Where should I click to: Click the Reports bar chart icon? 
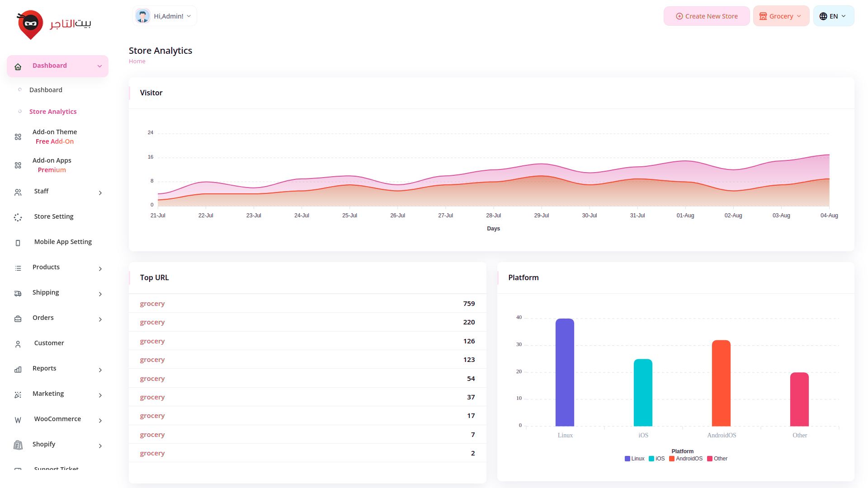(18, 370)
